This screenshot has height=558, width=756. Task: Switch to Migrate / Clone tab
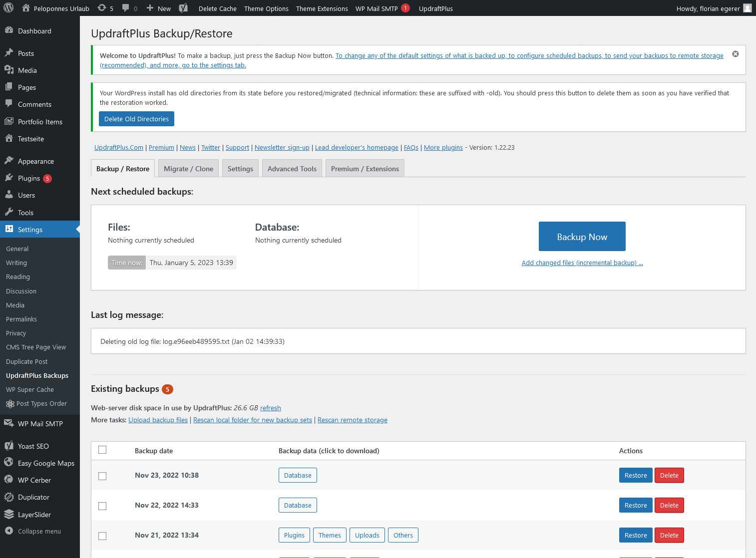(x=188, y=169)
